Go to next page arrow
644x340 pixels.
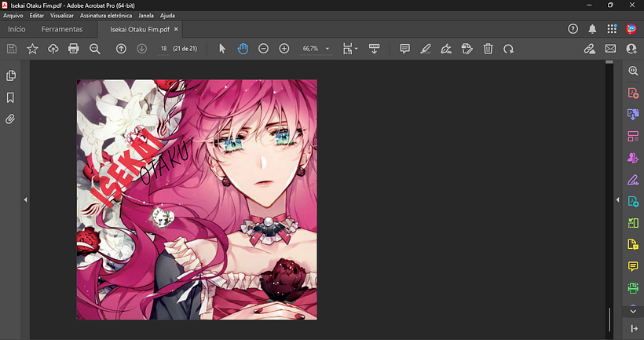pyautogui.click(x=141, y=49)
